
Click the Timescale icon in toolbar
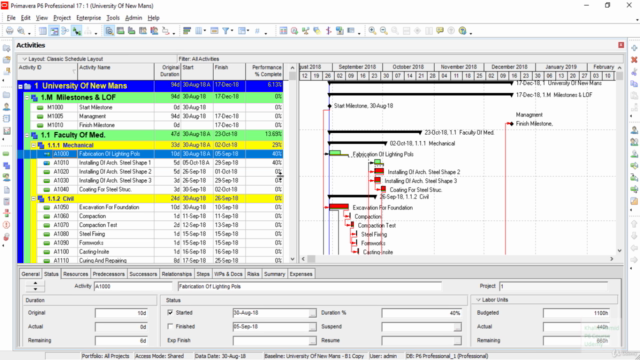214,31
